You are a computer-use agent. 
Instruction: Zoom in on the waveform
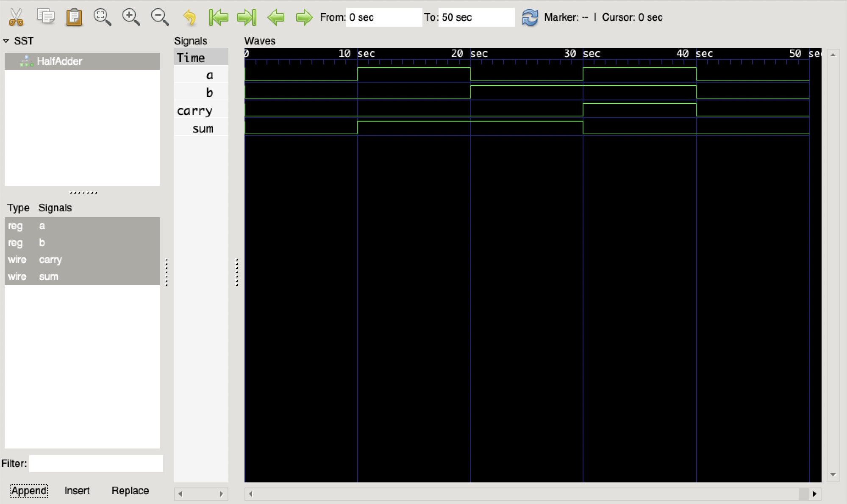click(131, 17)
